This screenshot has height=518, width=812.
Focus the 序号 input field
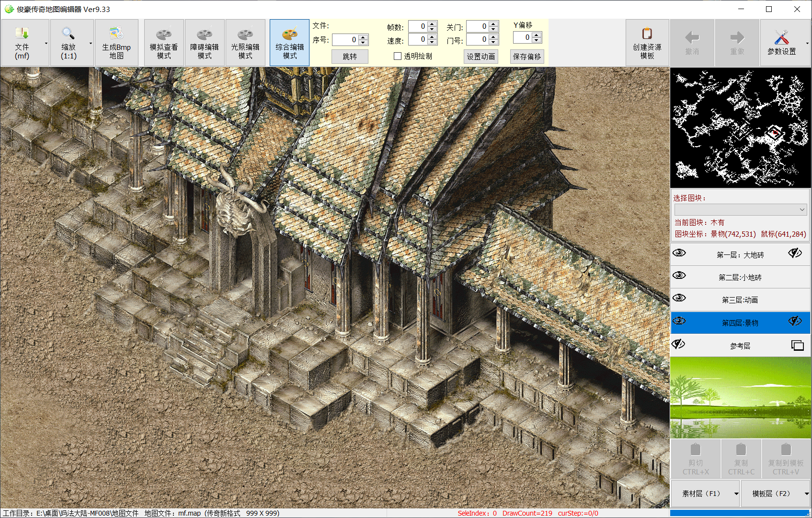click(345, 40)
